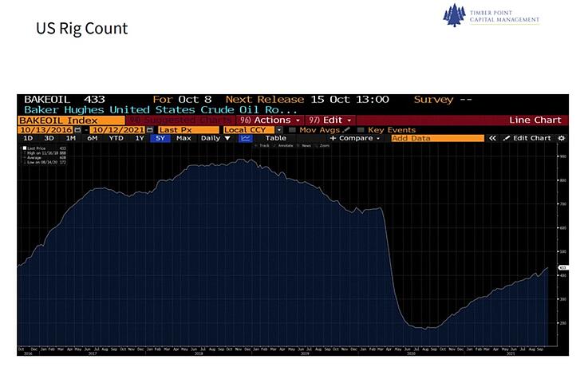This screenshot has height=379, width=588.
Task: Click the end date field 10/12/2021
Action: [x=118, y=130]
